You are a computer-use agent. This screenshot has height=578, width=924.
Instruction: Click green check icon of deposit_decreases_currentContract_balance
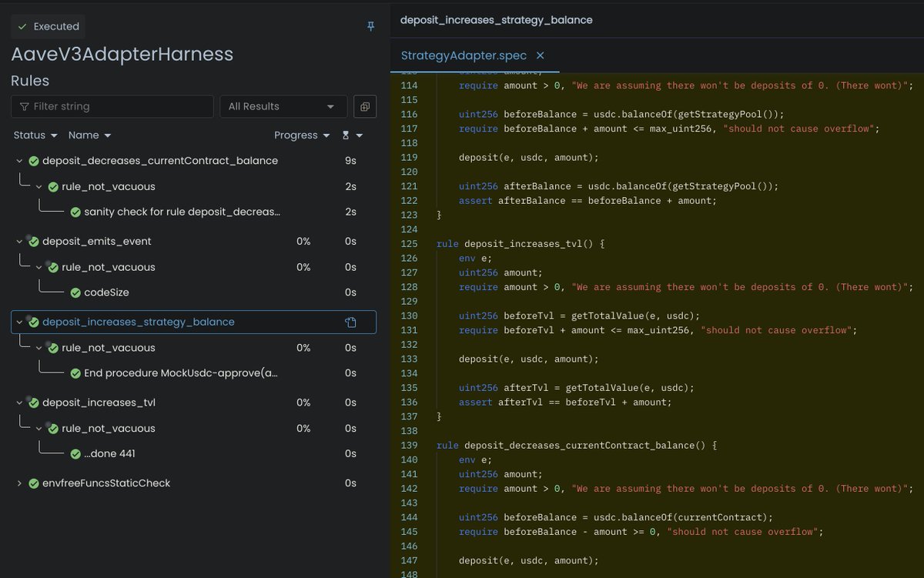coord(34,161)
